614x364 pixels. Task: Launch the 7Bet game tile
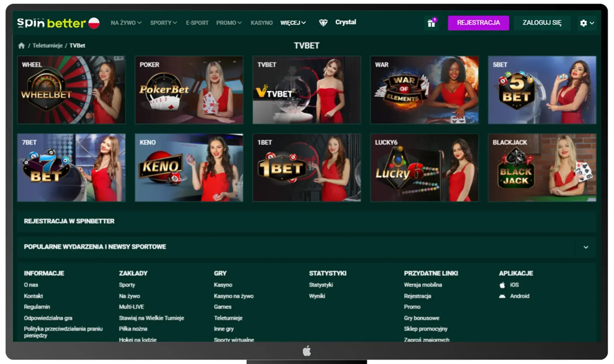[71, 168]
